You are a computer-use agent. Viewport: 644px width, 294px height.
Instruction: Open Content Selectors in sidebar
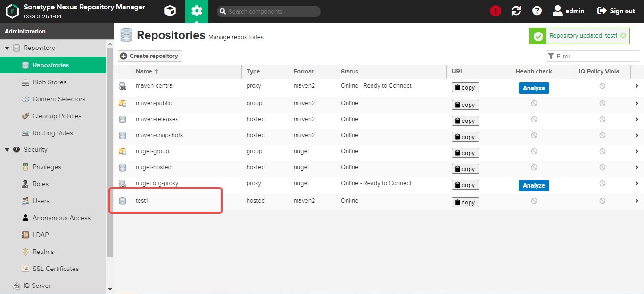53,99
